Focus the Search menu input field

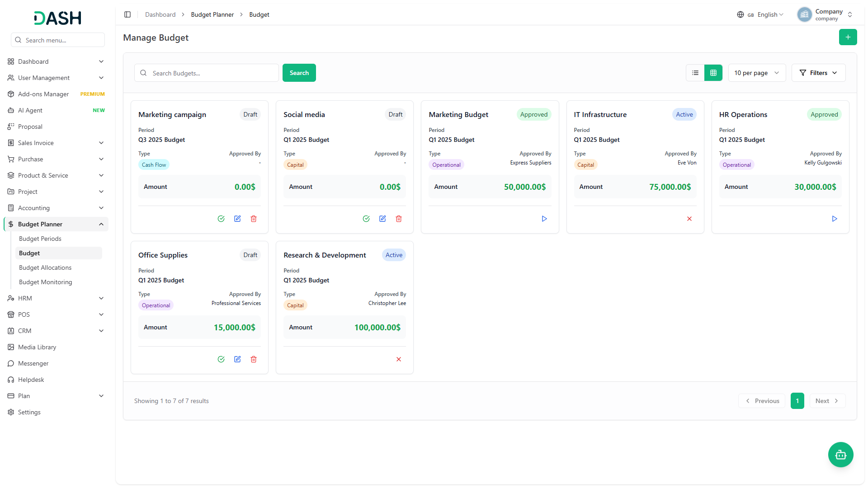pyautogui.click(x=58, y=40)
